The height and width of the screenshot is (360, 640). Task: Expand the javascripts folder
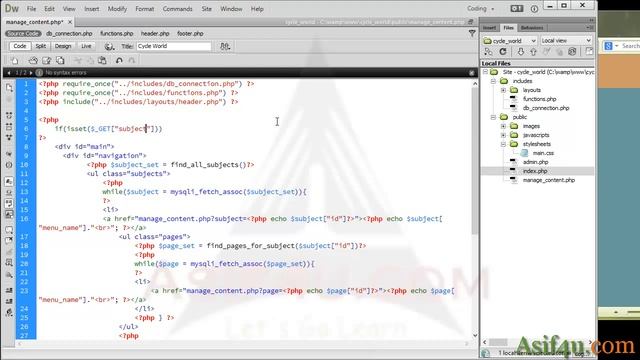click(503, 135)
